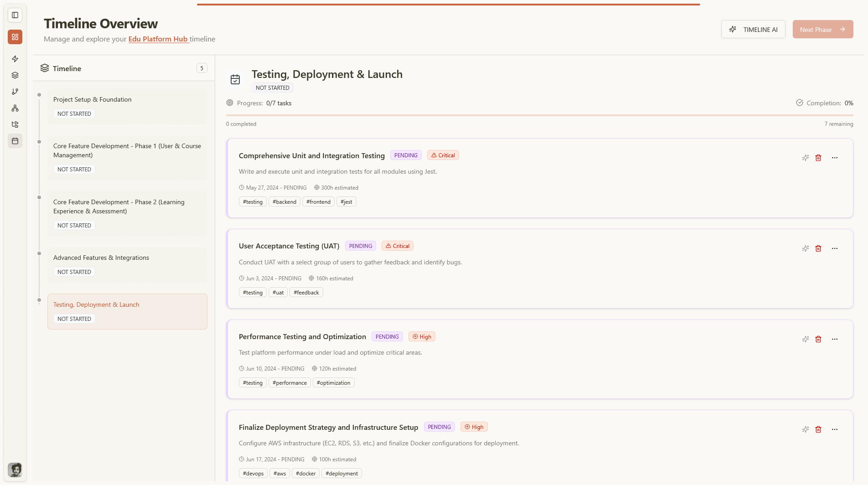Viewport: 868px width, 485px height.
Task: Open the hierarchy chart icon in the sidebar
Action: coord(15,108)
